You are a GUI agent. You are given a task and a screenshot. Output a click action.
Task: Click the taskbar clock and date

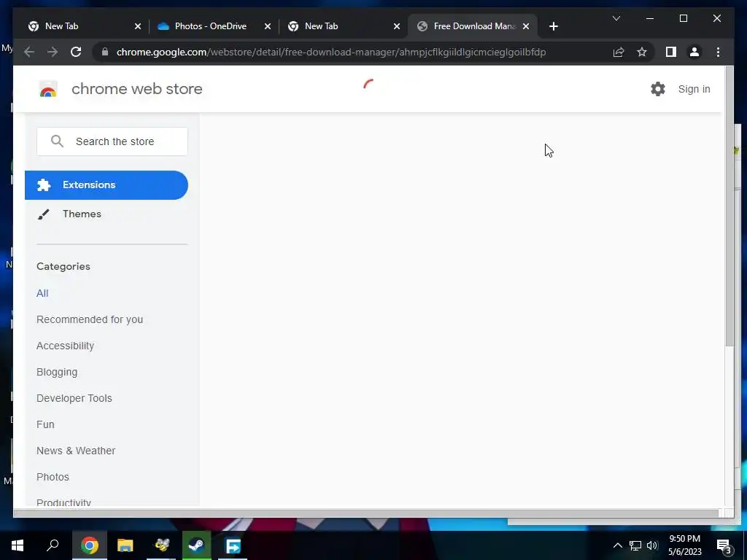pyautogui.click(x=684, y=545)
